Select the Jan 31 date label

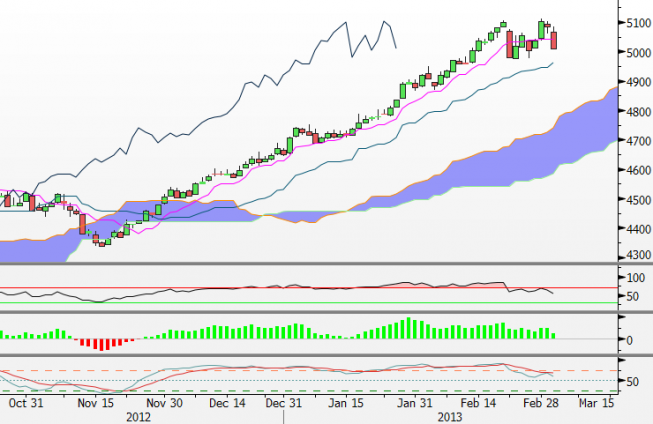[414, 403]
